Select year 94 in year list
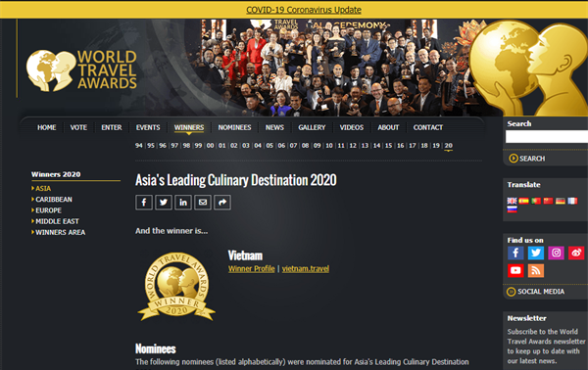The width and height of the screenshot is (588, 370). click(x=139, y=146)
